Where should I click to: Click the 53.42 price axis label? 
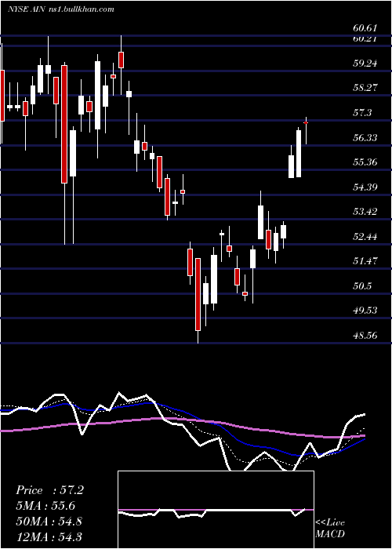tap(365, 212)
